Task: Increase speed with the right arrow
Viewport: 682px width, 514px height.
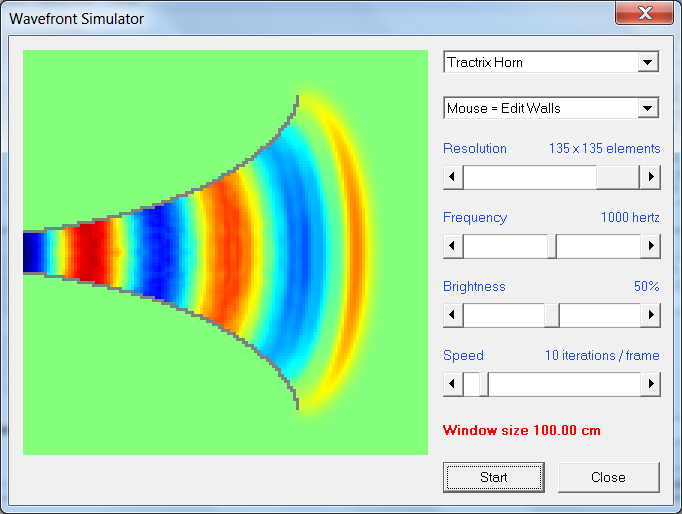Action: pyautogui.click(x=650, y=384)
